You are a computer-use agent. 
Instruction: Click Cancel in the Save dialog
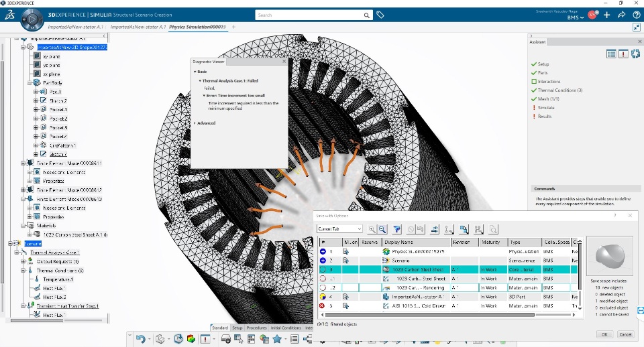tap(625, 334)
